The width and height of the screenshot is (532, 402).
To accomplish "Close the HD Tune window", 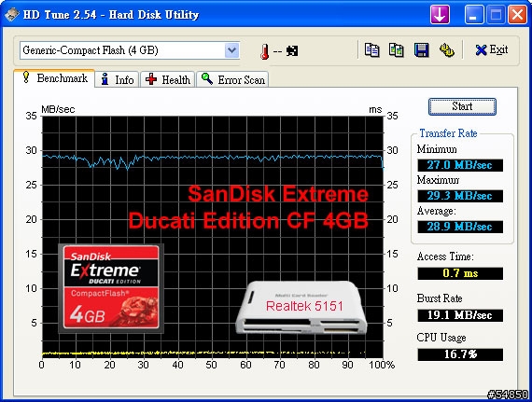I will [517, 15].
